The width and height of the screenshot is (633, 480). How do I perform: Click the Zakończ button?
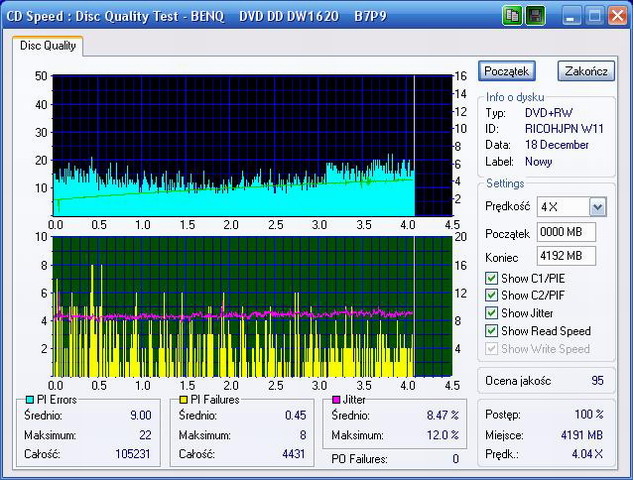click(x=586, y=71)
